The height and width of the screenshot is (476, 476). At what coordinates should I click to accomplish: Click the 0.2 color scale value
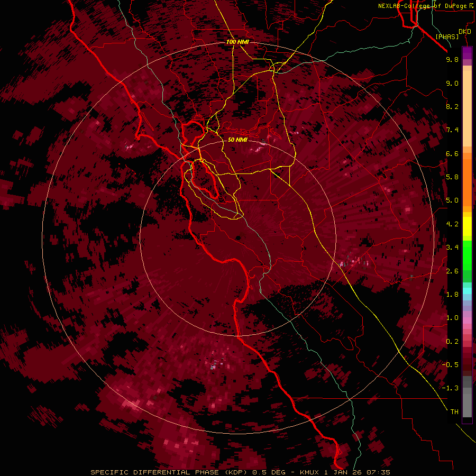point(452,342)
